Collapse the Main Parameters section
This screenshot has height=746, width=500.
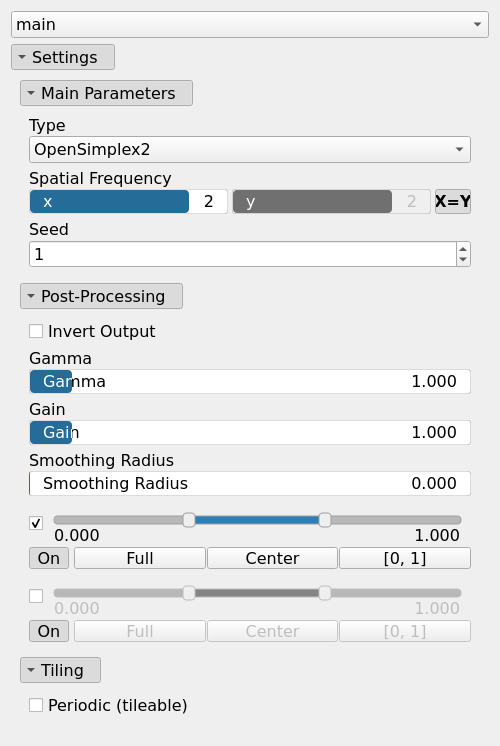coord(106,93)
